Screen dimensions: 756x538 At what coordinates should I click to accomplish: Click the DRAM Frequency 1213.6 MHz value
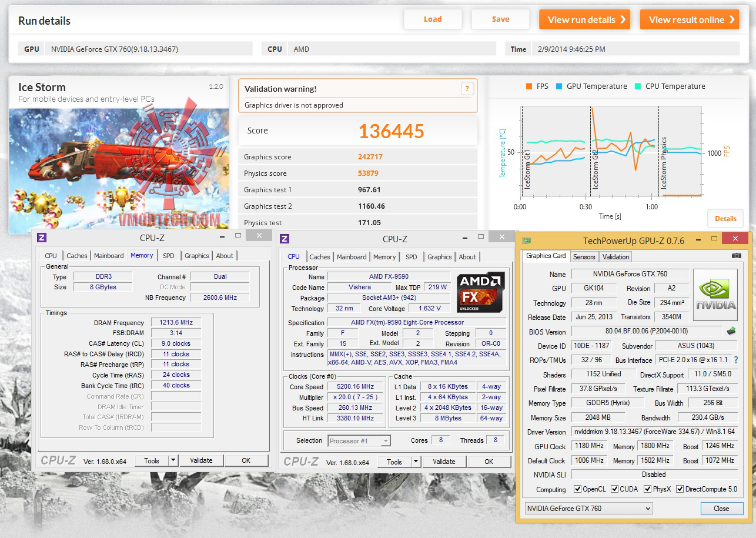pos(176,323)
